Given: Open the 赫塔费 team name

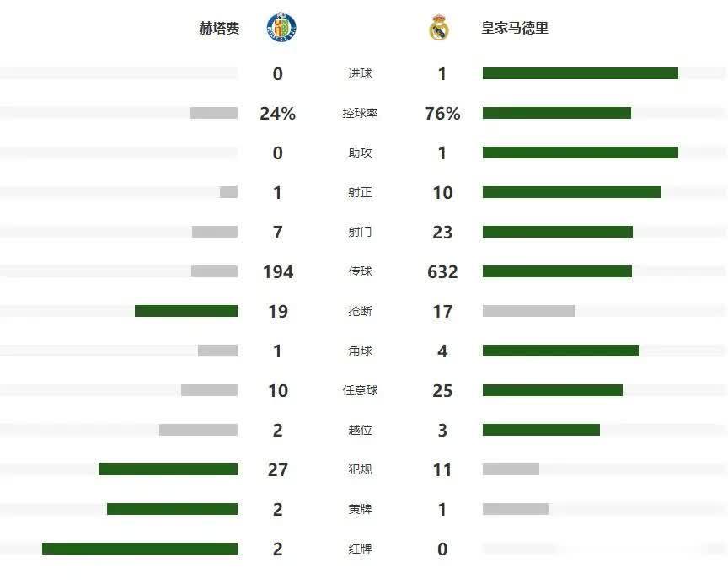Looking at the screenshot, I should [x=219, y=28].
